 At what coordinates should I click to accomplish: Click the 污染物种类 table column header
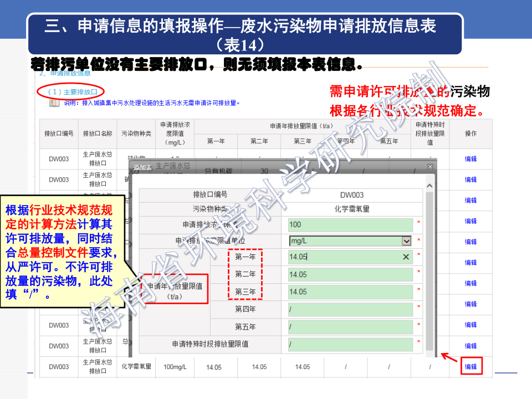(x=136, y=134)
